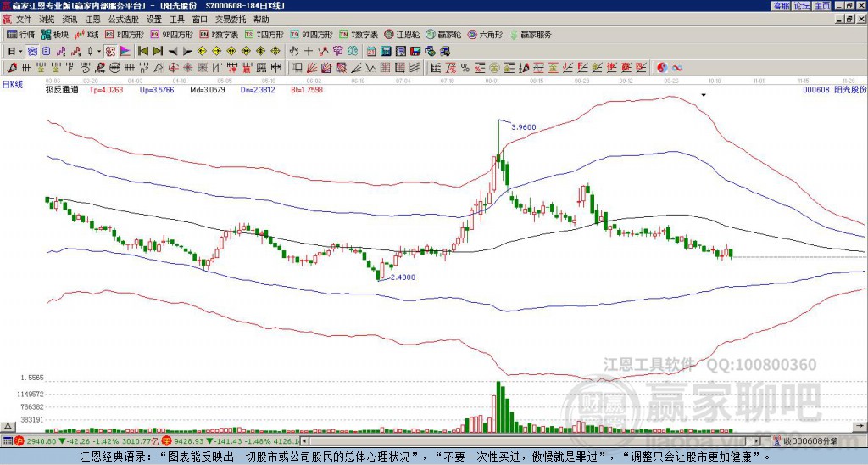This screenshot has height=465, width=868.
Task: Open the 江恩 menu
Action: (92, 20)
